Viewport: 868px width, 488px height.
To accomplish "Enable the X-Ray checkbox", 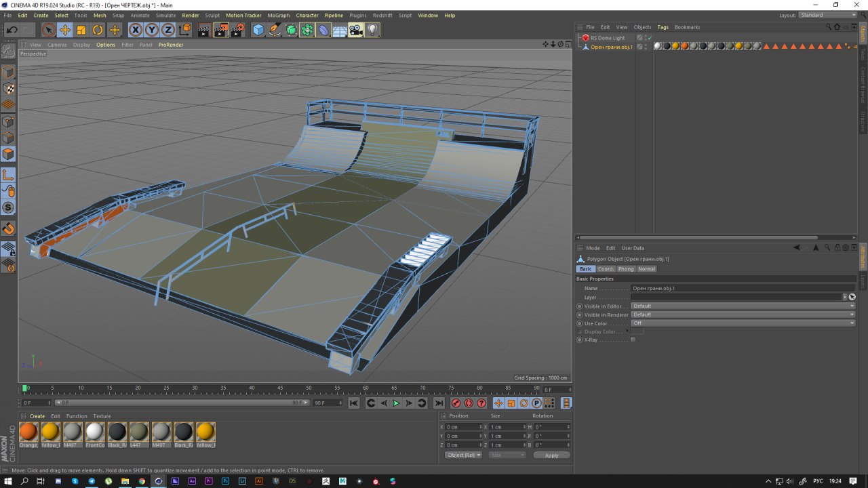I will pyautogui.click(x=633, y=340).
